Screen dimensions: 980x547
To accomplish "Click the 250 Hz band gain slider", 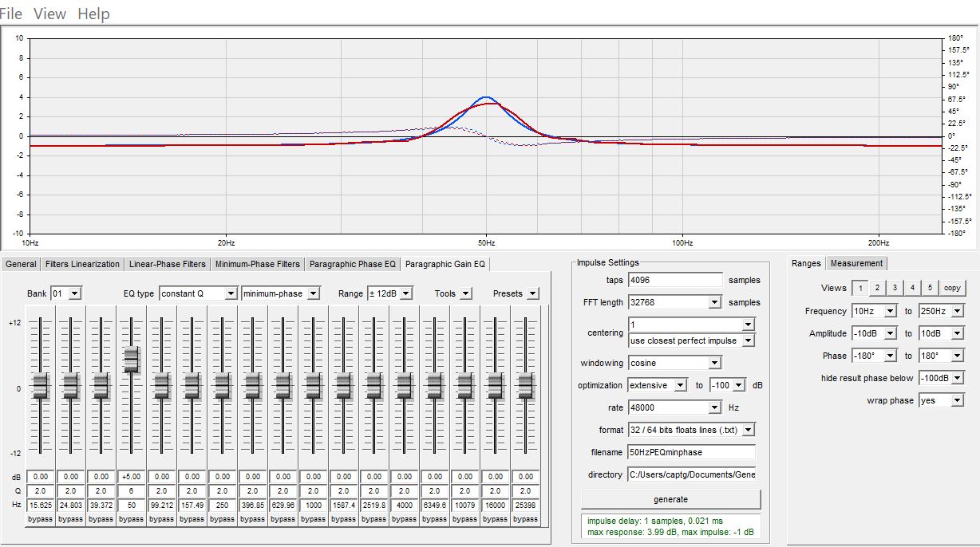I will [x=222, y=386].
